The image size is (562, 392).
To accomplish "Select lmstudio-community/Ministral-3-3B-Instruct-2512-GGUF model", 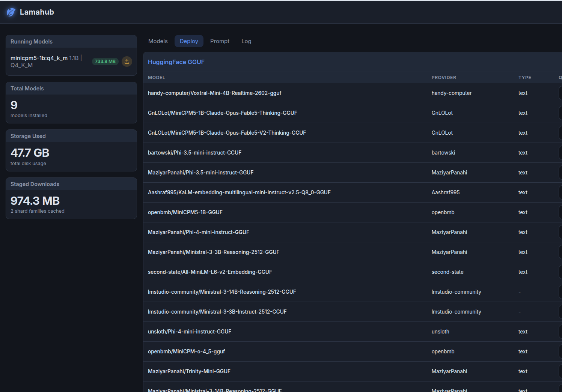I will [x=217, y=312].
